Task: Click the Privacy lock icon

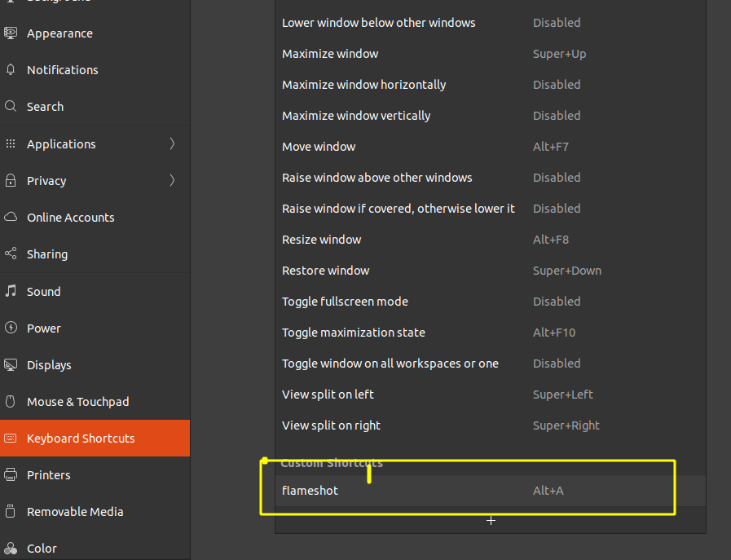Action: pyautogui.click(x=11, y=180)
